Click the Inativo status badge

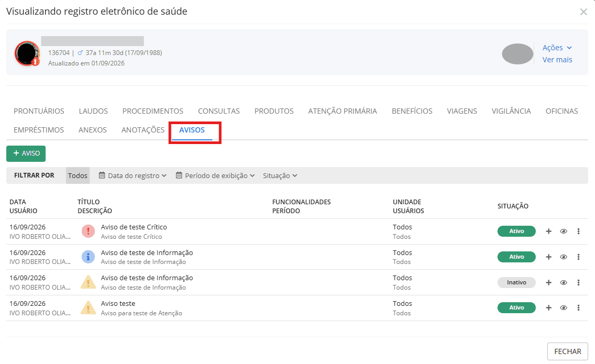(516, 282)
